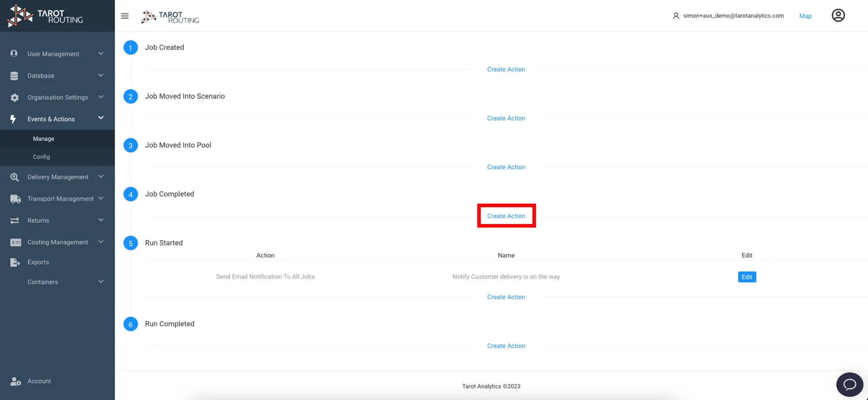
Task: Click the Delivery Management magnifier icon
Action: [x=14, y=177]
